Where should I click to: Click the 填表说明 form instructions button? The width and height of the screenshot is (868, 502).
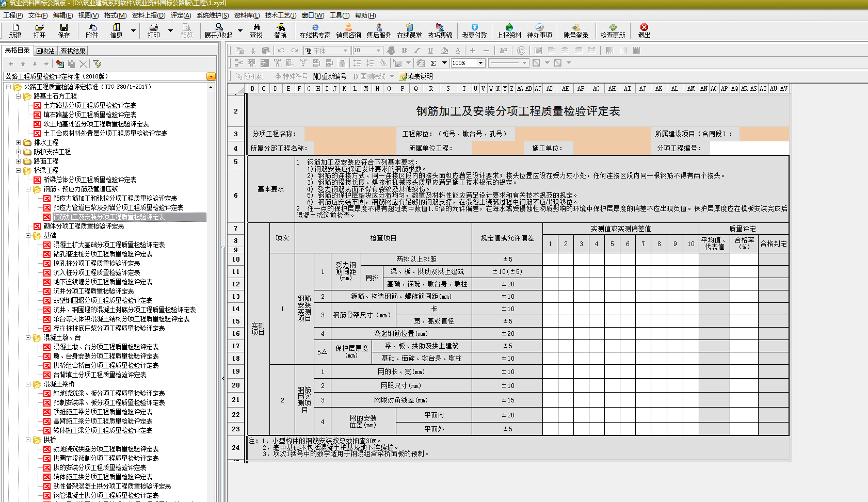(x=416, y=76)
